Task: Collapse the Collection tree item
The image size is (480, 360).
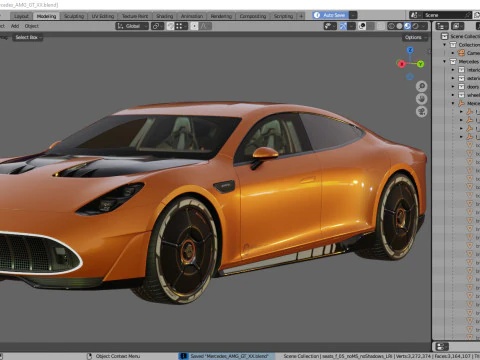Action: click(x=445, y=45)
